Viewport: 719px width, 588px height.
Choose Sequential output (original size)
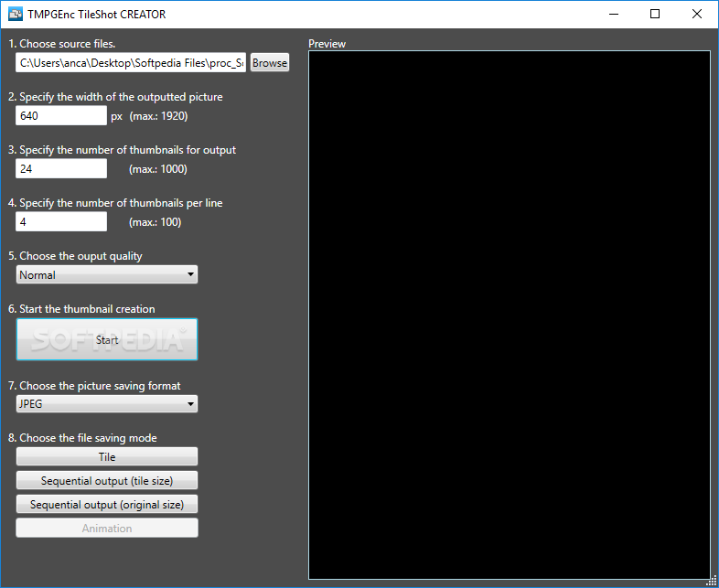(x=107, y=504)
